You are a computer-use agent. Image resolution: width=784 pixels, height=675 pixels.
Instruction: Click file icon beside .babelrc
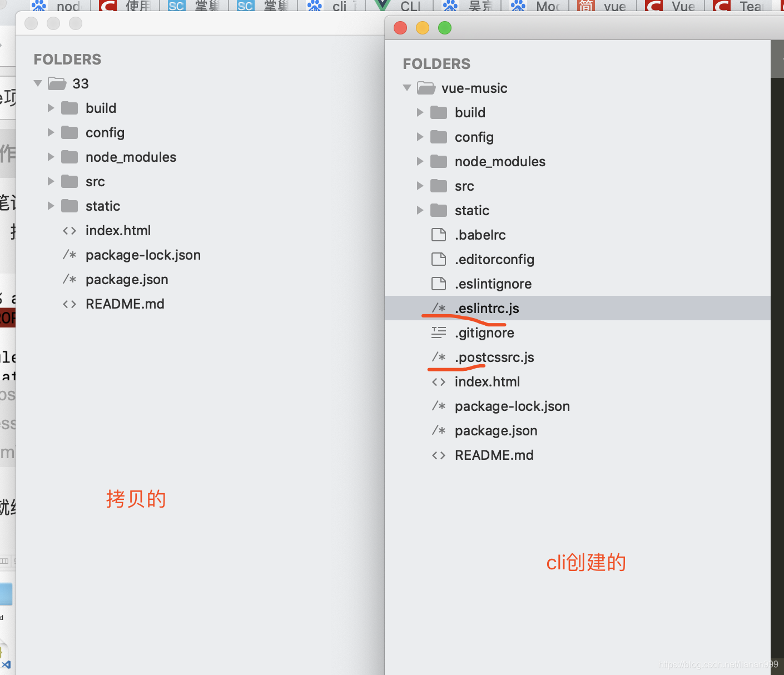439,235
